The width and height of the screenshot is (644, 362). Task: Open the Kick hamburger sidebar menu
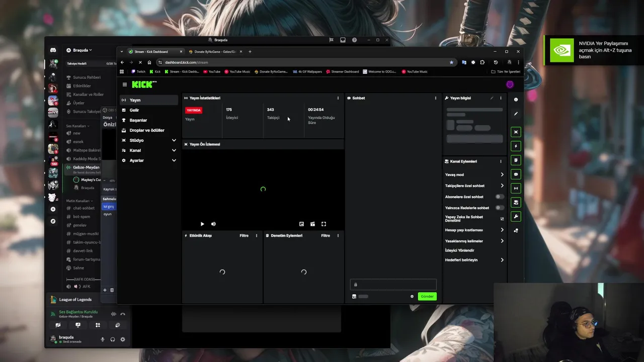click(x=125, y=84)
